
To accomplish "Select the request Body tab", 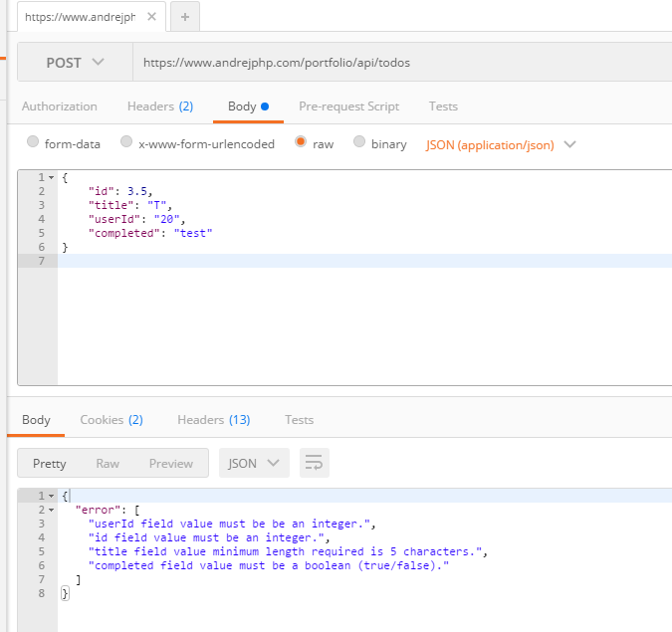I will pos(248,106).
